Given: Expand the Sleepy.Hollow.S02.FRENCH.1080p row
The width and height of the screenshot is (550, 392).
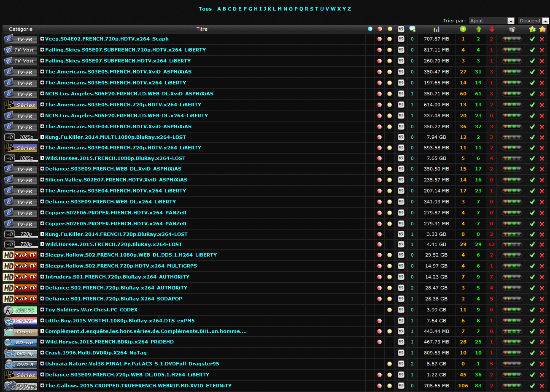Looking at the screenshot, I should 42,255.
